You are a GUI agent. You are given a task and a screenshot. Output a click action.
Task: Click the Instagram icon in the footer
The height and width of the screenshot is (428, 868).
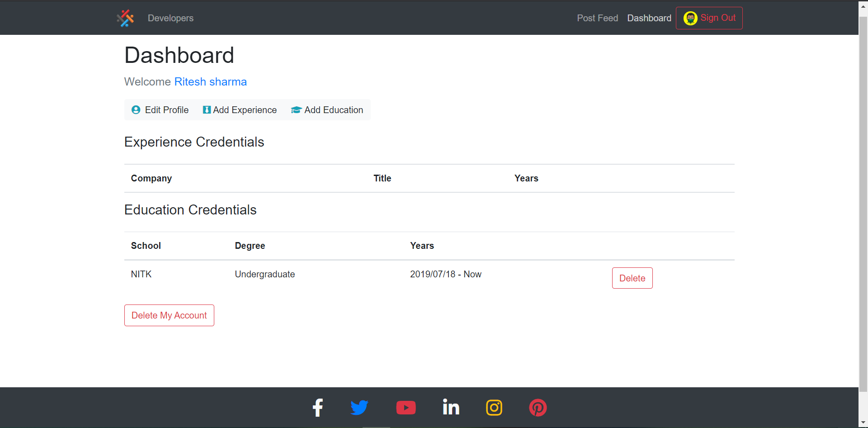pos(494,407)
